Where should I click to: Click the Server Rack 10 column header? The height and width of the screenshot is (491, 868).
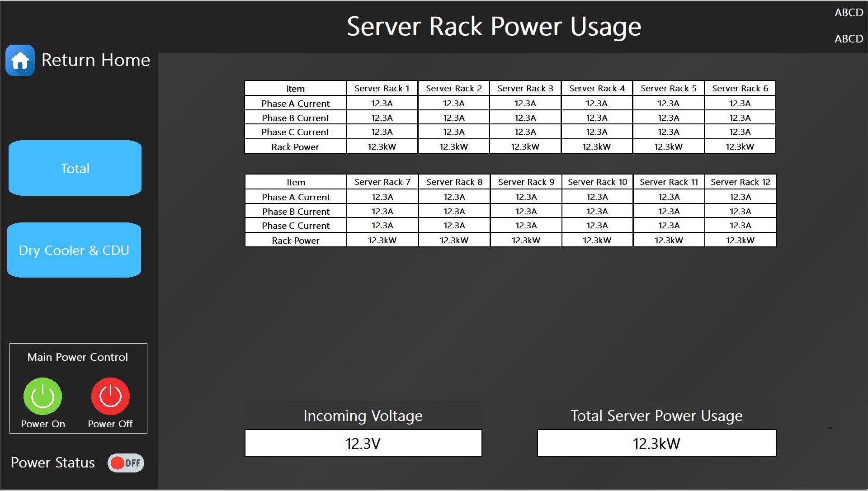597,182
